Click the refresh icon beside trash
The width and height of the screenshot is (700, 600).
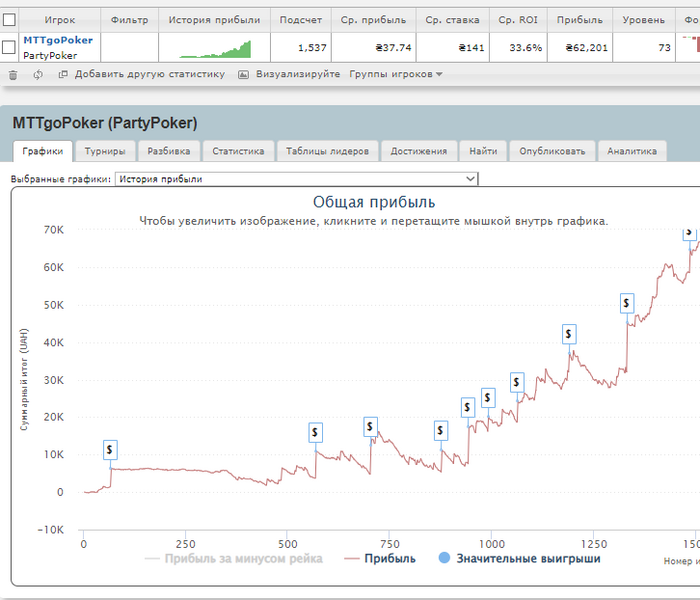(38, 75)
